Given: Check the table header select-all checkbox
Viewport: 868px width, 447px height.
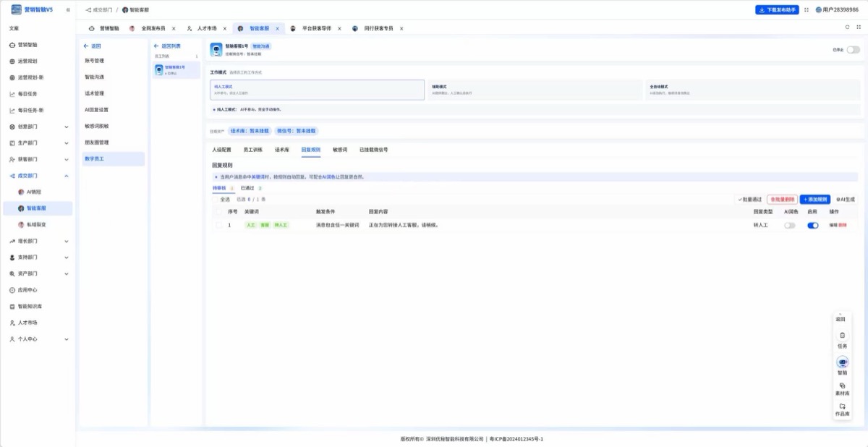Looking at the screenshot, I should point(219,212).
